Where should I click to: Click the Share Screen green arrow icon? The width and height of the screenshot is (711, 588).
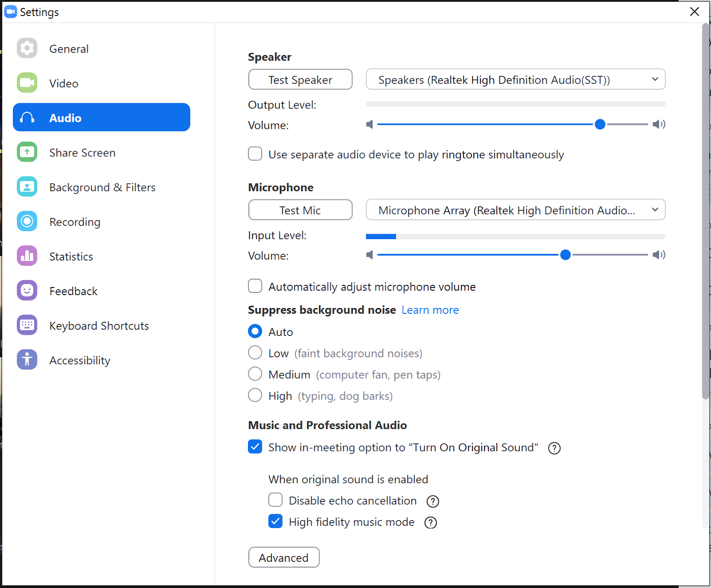[x=27, y=152]
